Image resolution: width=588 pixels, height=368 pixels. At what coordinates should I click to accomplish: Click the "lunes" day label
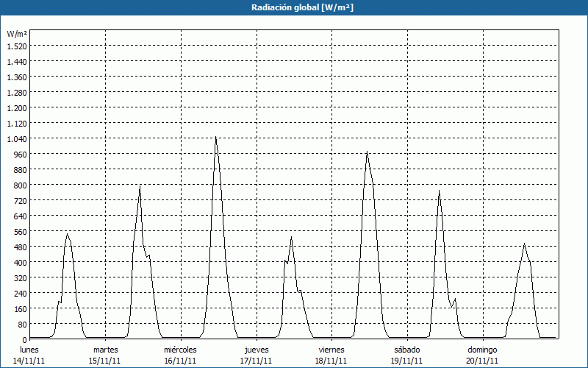coord(29,350)
